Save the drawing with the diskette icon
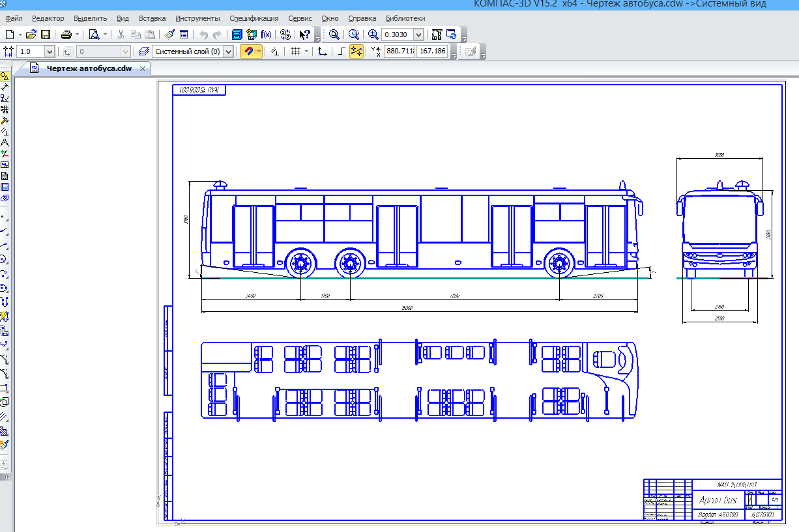799x532 pixels. pyautogui.click(x=46, y=35)
